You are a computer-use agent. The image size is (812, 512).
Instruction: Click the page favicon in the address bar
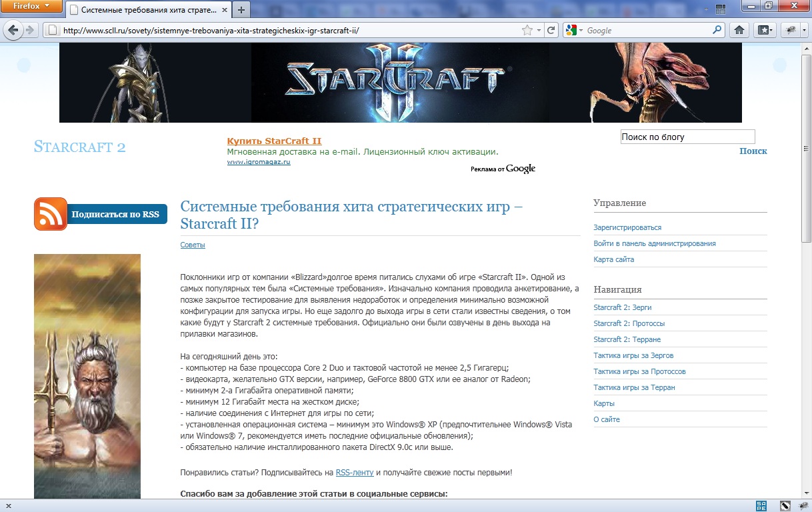[x=51, y=30]
